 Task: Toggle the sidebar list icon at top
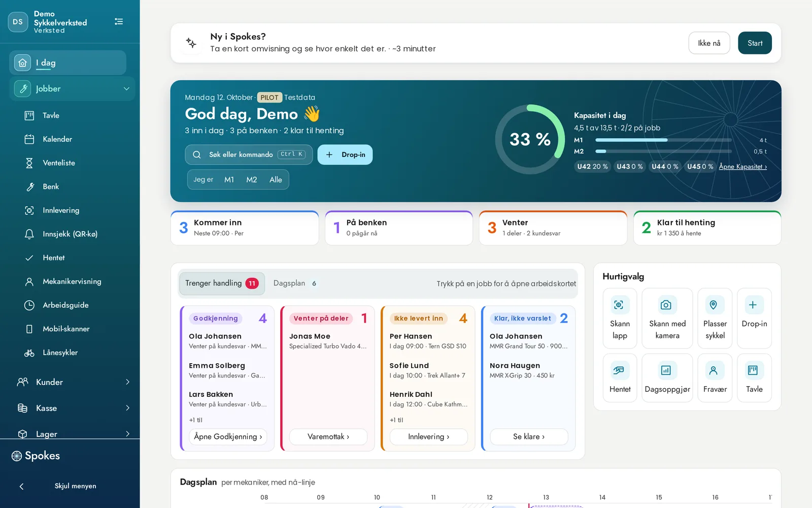pyautogui.click(x=119, y=21)
